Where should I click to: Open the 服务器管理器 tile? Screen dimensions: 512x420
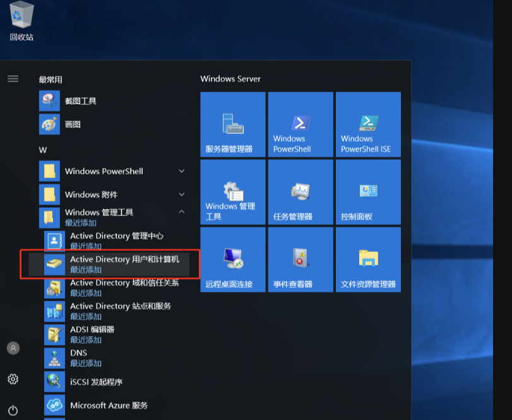(233, 124)
